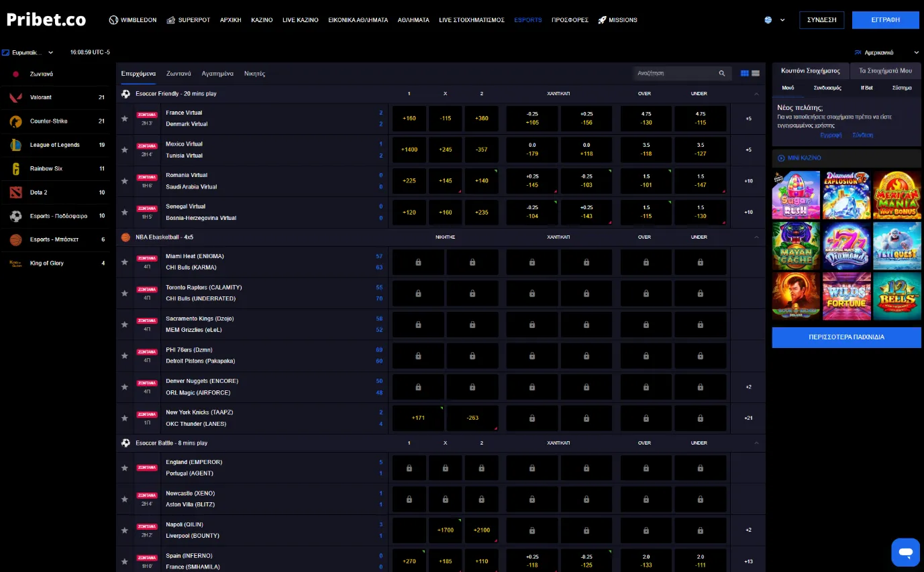Select +1400 odds for Mexico Virtual win
The width and height of the screenshot is (924, 572).
[x=409, y=150]
